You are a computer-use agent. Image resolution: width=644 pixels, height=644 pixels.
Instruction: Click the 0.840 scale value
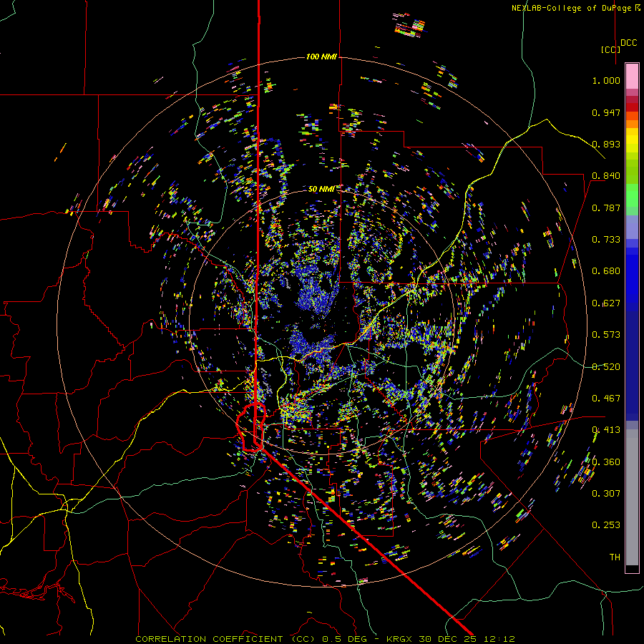tap(606, 176)
